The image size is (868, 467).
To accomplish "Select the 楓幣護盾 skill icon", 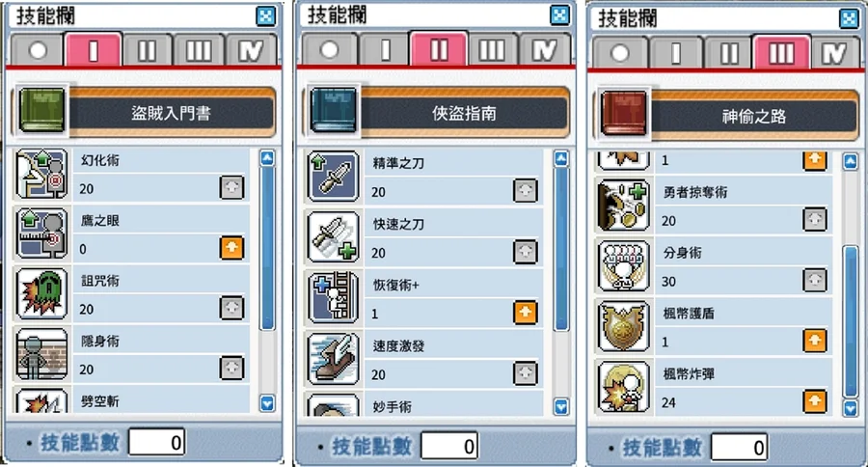I will 623,327.
